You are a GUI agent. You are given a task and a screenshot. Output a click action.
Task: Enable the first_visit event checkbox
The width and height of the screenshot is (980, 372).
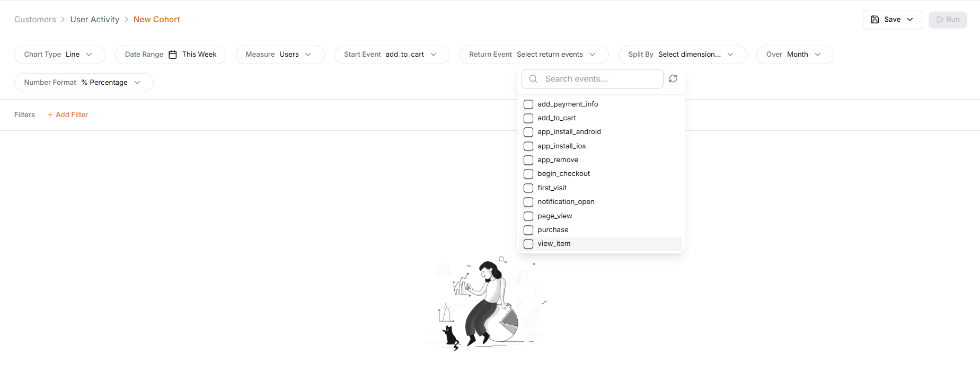528,188
